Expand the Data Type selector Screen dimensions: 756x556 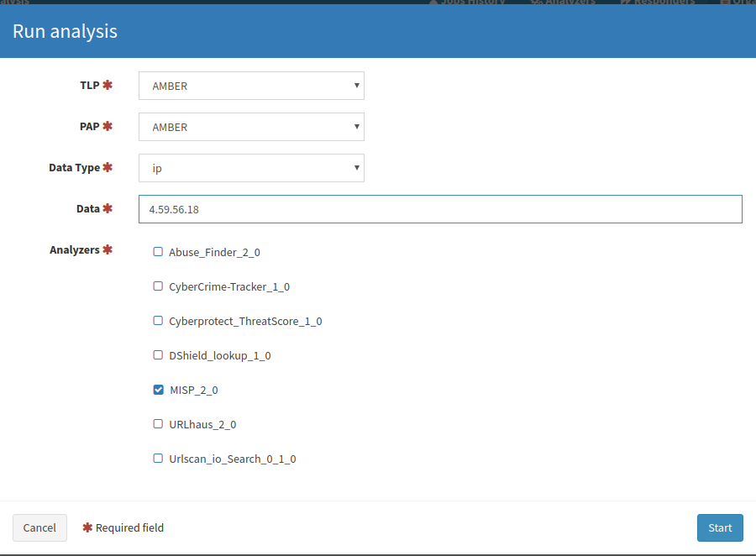click(250, 168)
